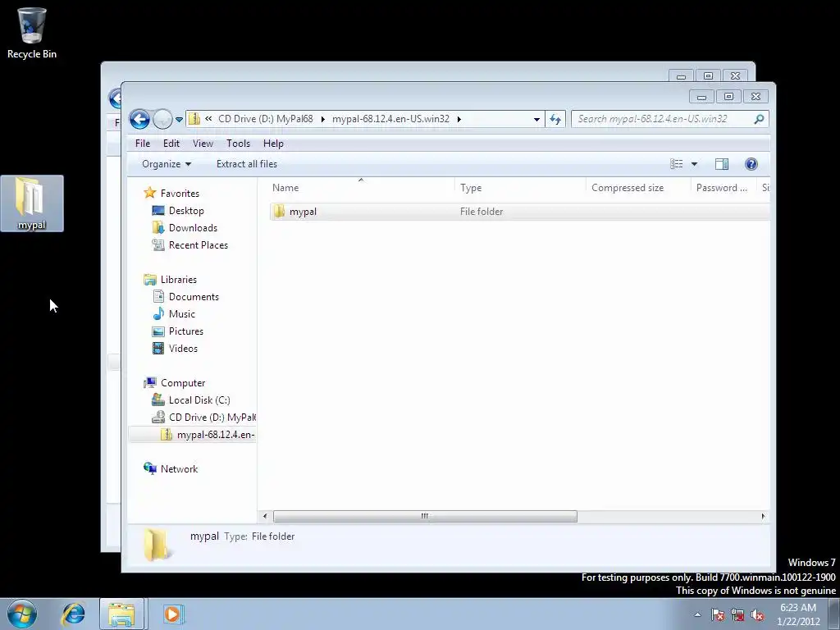The height and width of the screenshot is (630, 840).
Task: Launch Internet Explorer from the taskbar
Action: click(73, 614)
